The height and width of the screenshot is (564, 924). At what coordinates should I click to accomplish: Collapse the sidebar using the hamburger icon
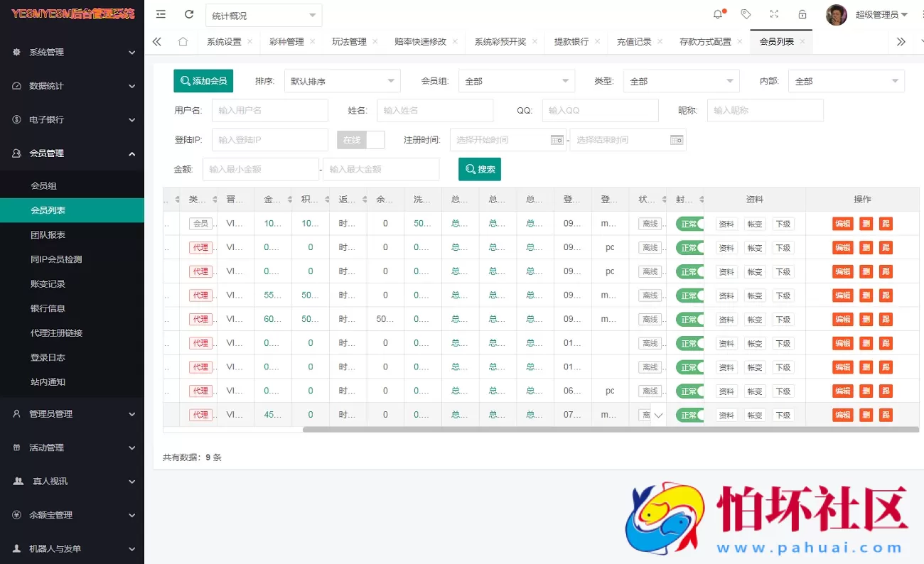click(x=161, y=13)
